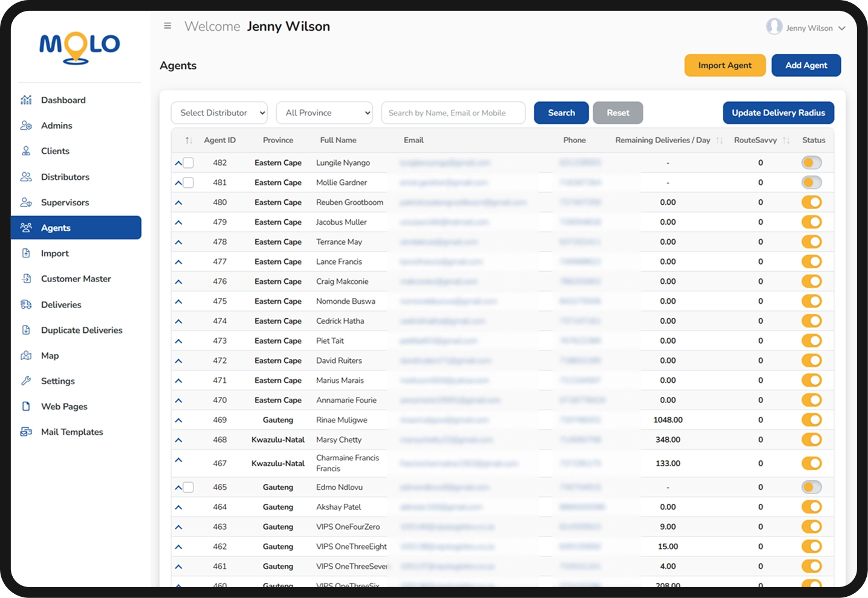Click the Import Agent button
Screen dimensions: 868x598
725,65
